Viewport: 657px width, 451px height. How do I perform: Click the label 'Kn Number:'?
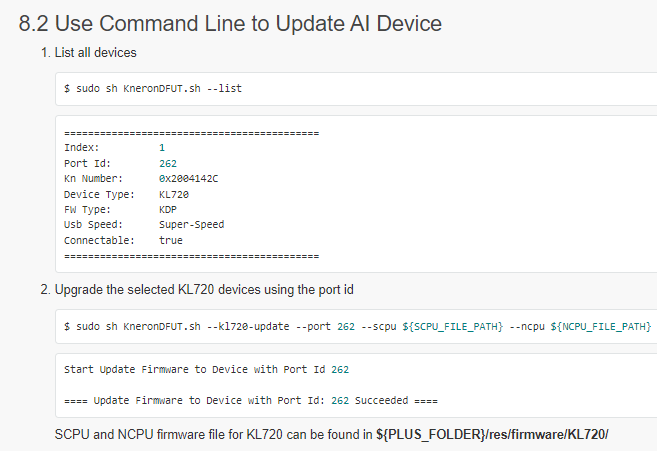[x=93, y=179]
